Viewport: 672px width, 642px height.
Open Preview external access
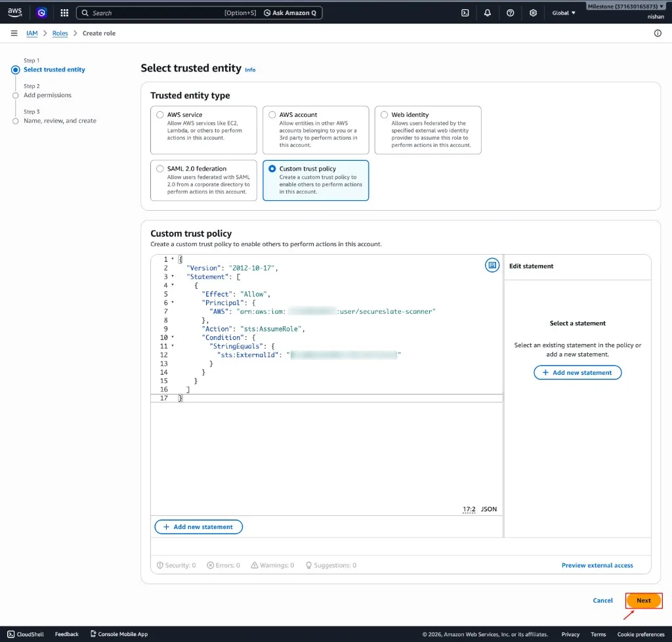(x=597, y=565)
